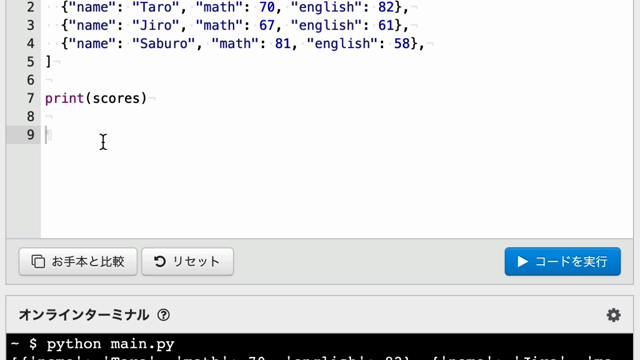
Task: Click the online terminal help question icon
Action: [x=164, y=315]
